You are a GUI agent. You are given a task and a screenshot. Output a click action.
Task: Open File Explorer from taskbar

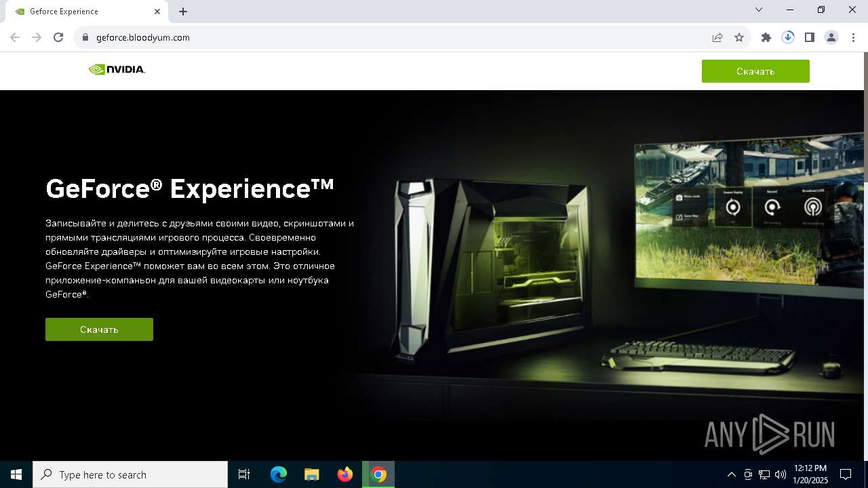pos(312,474)
